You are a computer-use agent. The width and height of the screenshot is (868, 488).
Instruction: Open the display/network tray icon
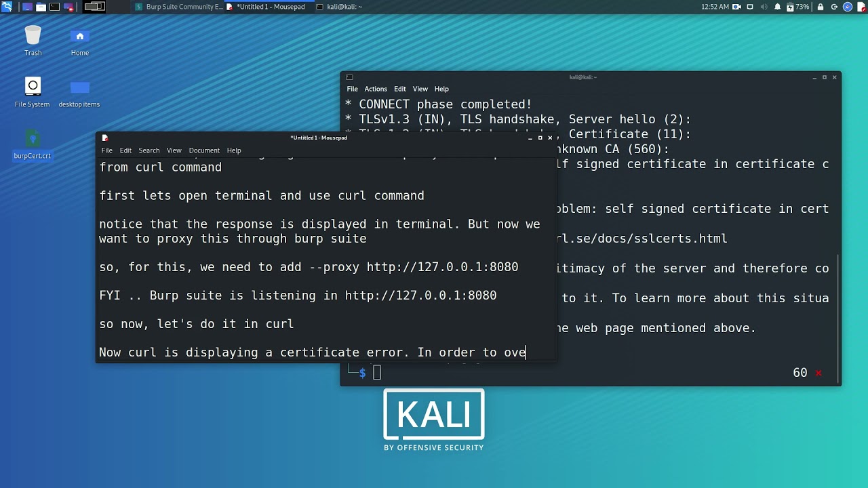[750, 7]
